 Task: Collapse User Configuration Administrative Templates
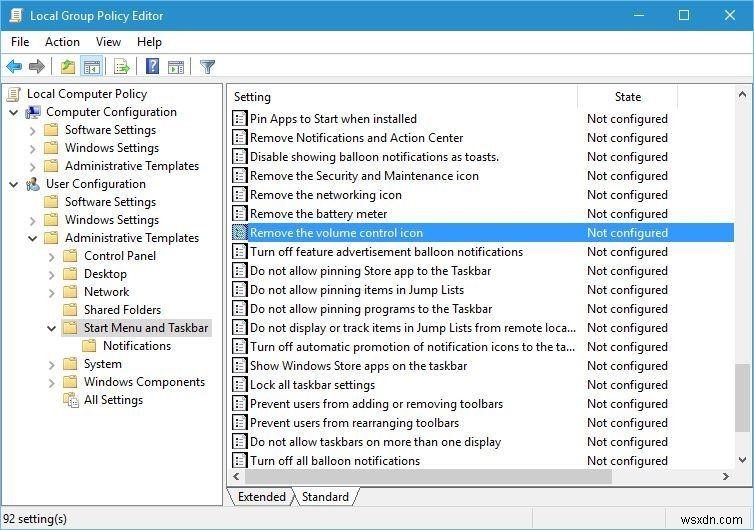(33, 239)
